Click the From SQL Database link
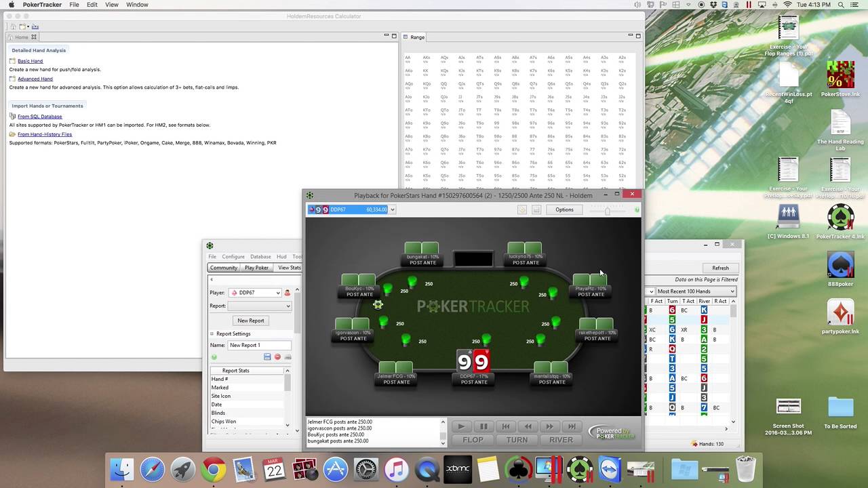Image resolution: width=868 pixels, height=488 pixels. 40,117
